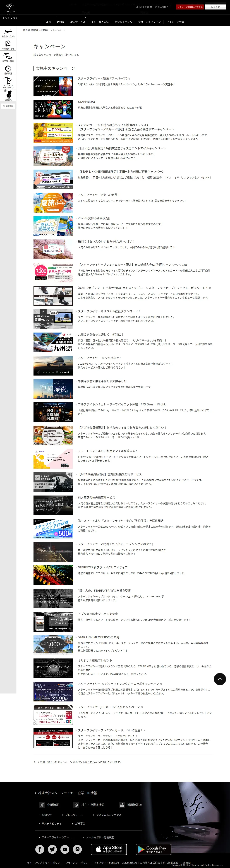Viewport: 230px width, 868px height.
Task: Click the 国内線(飛行機・航空券) breadcrumb link
Action: point(35,30)
